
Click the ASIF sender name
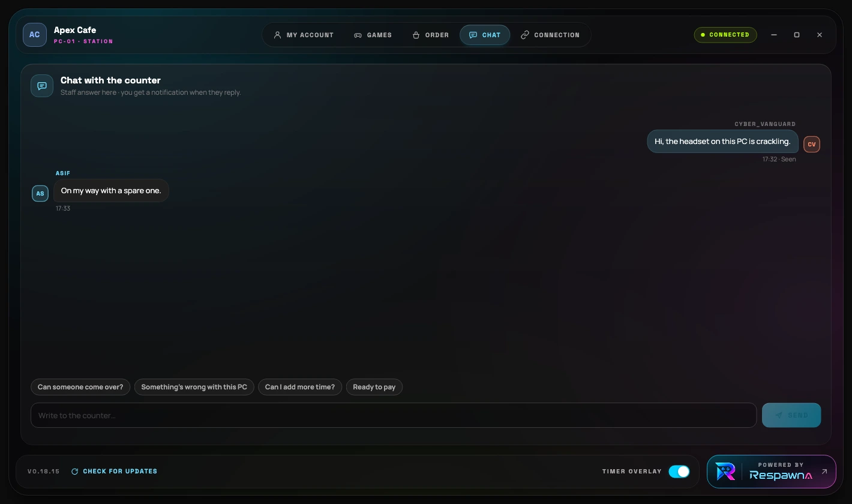point(63,173)
